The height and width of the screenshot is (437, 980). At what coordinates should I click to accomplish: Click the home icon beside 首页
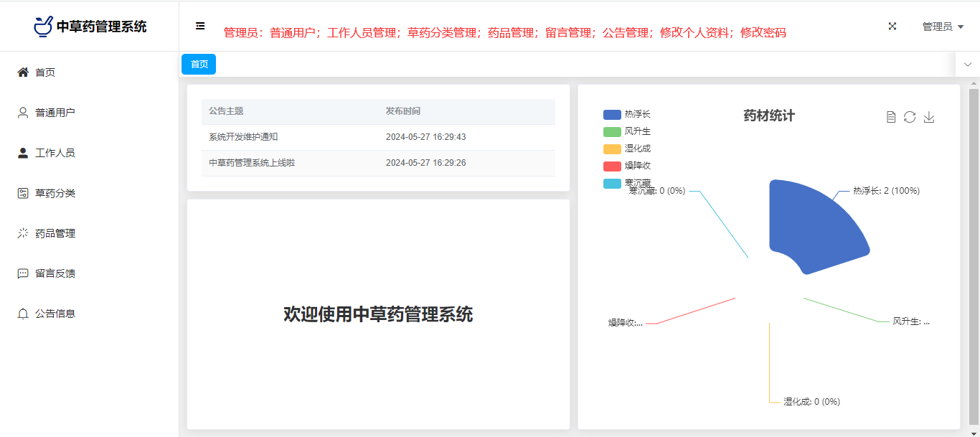click(x=23, y=72)
